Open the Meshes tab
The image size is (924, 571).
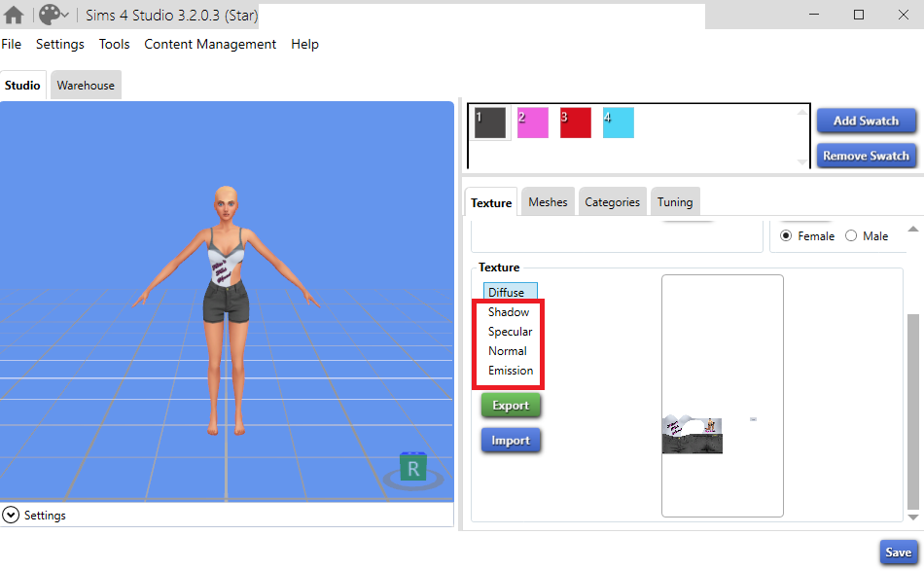tap(548, 202)
